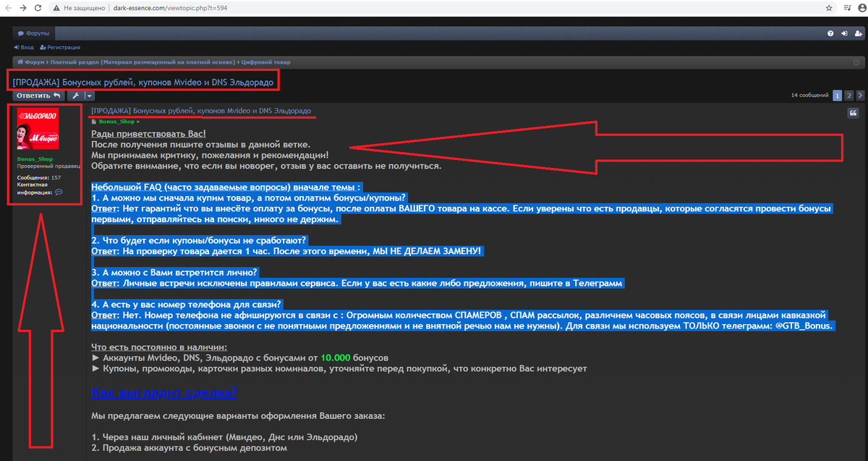The height and width of the screenshot is (461, 868).
Task: Open the FAQ question-mark icon in forum header
Action: click(x=830, y=33)
